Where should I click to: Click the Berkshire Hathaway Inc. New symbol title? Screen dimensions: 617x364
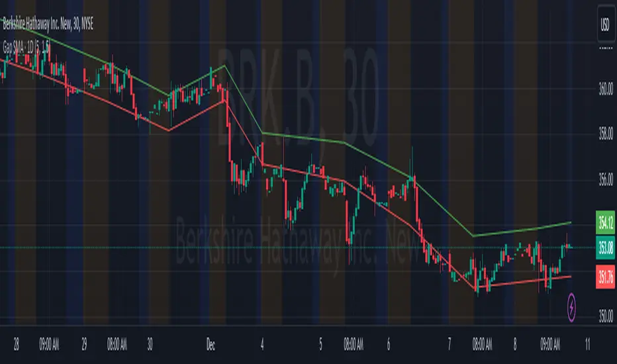pyautogui.click(x=48, y=24)
